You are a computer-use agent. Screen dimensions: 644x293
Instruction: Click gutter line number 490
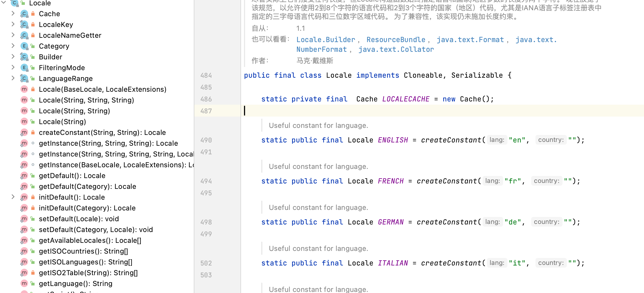point(206,140)
